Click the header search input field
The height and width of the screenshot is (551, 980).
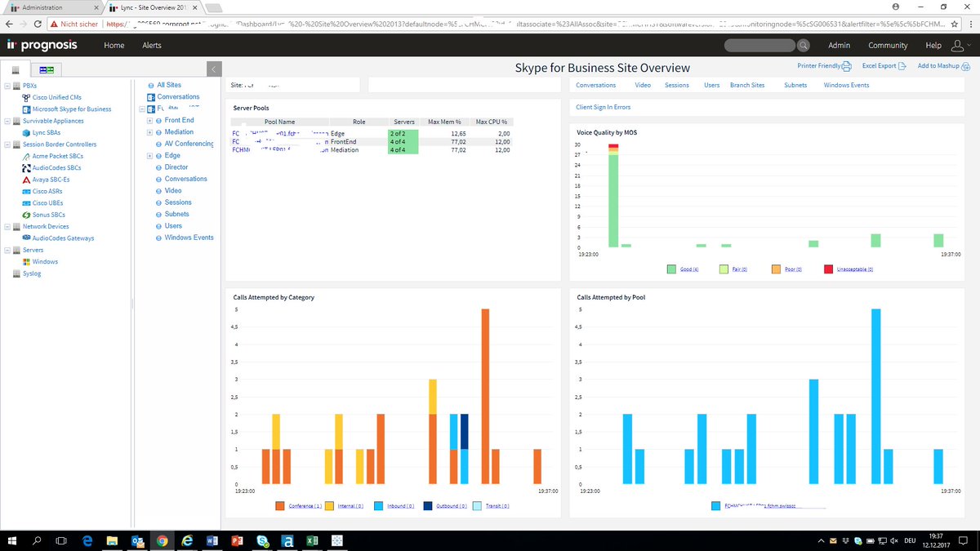coord(758,46)
